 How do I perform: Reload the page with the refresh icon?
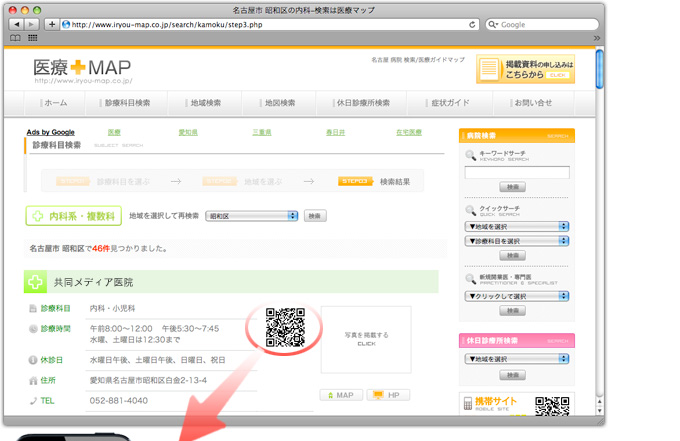coord(472,25)
